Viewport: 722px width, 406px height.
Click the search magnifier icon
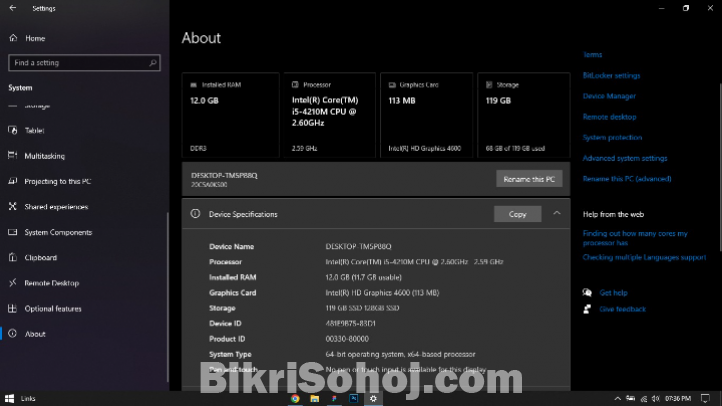point(152,63)
